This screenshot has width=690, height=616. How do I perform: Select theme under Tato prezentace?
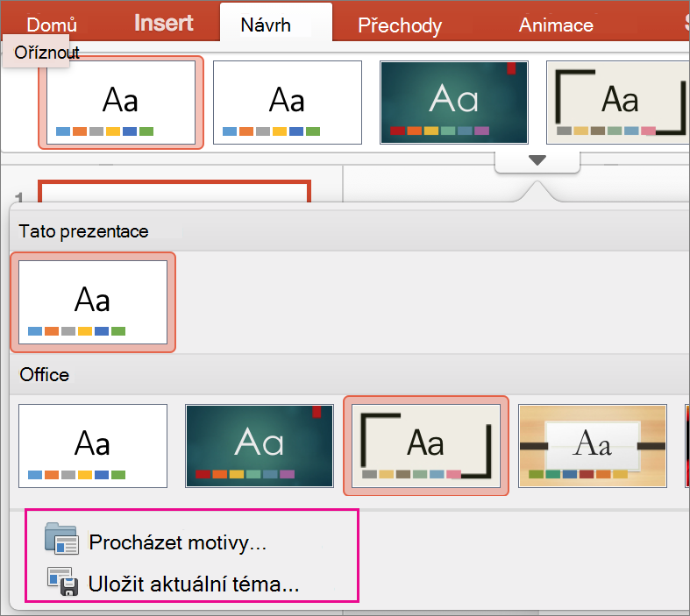(x=93, y=302)
